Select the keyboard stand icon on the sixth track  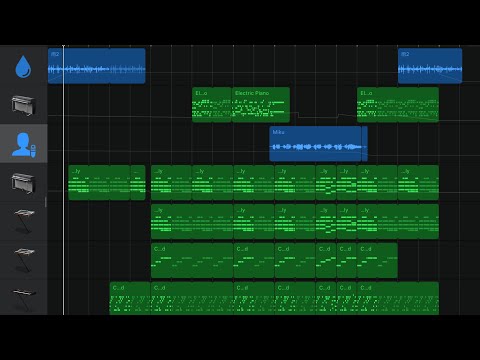[x=24, y=260]
